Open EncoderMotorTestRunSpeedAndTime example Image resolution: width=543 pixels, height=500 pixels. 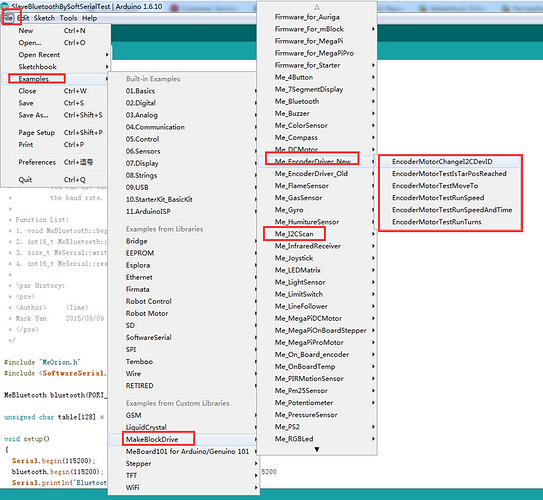[449, 210]
